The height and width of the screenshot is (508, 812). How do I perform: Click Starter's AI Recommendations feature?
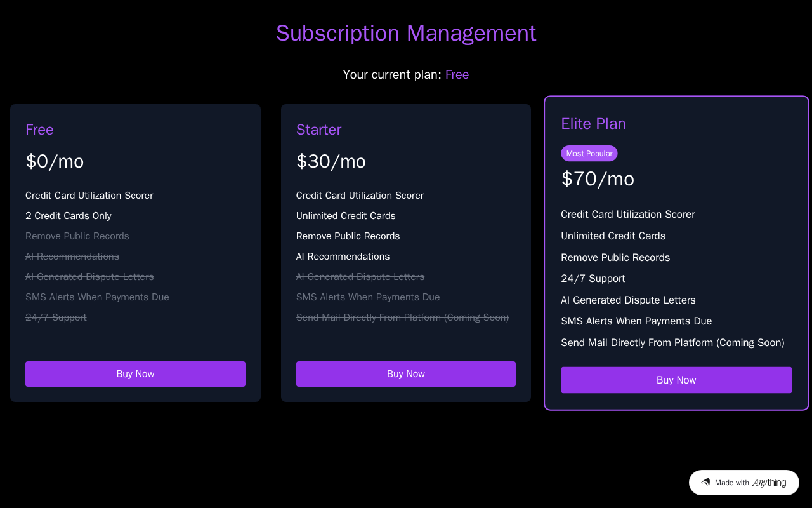(343, 257)
